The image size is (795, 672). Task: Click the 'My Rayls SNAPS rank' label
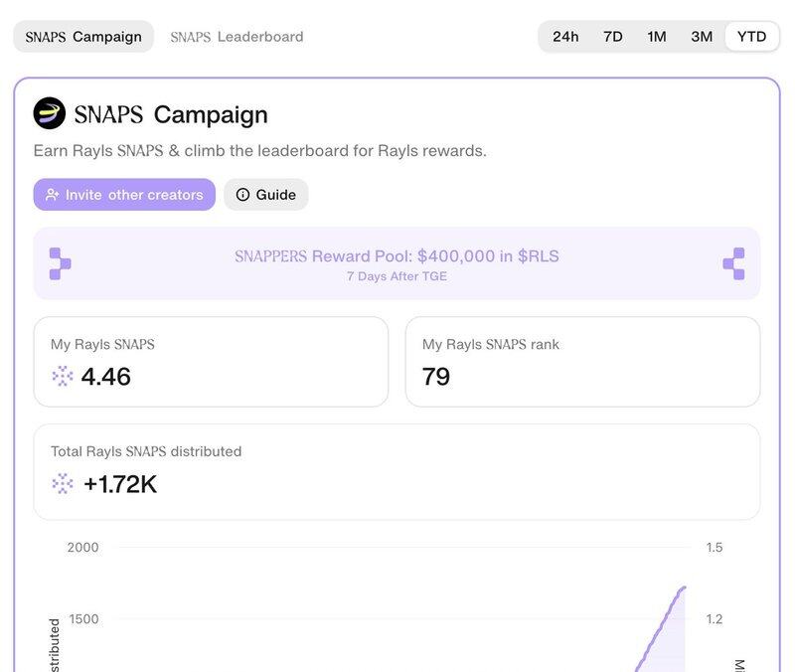coord(491,344)
